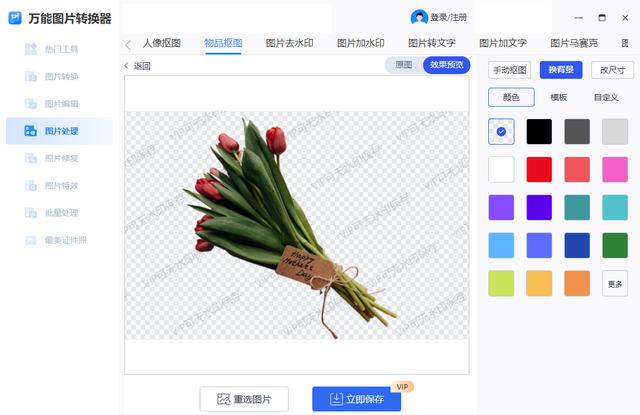
Task: Pick the dark gray background swatch
Action: [x=577, y=131]
